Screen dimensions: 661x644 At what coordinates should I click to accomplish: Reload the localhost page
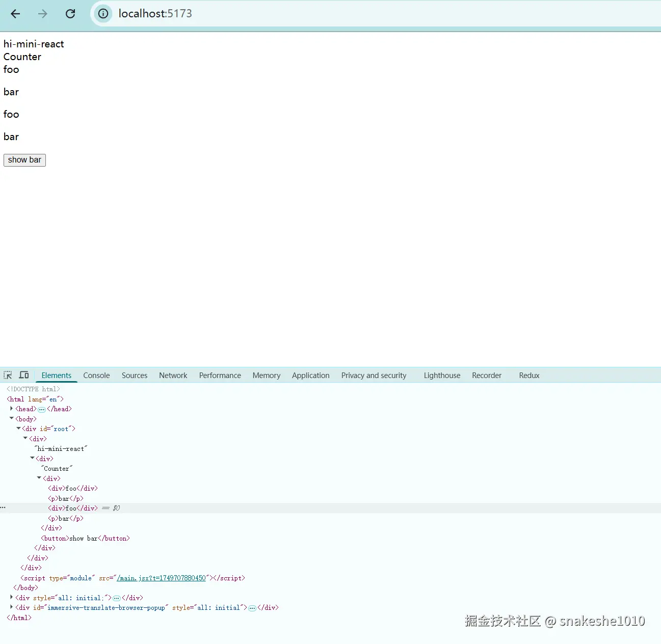(x=70, y=14)
